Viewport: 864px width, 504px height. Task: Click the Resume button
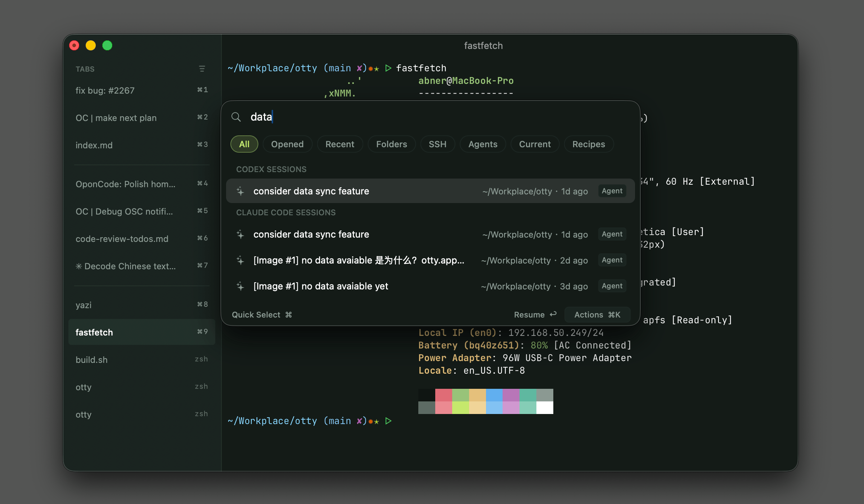[535, 315]
